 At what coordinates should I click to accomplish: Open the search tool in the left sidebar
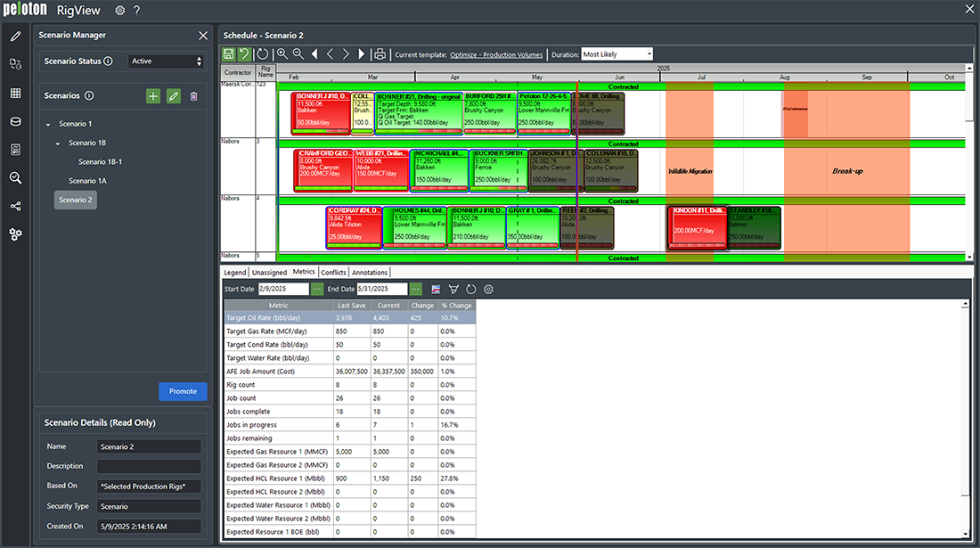tap(14, 176)
